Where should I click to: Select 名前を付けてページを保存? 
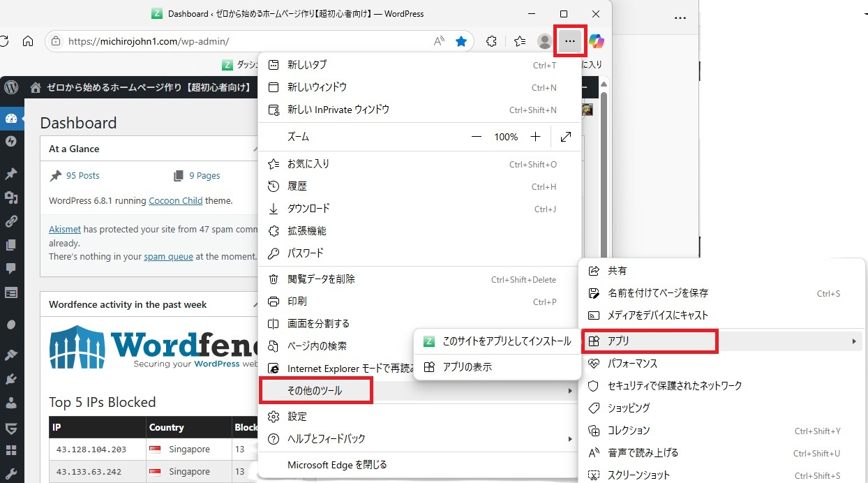[x=722, y=293]
